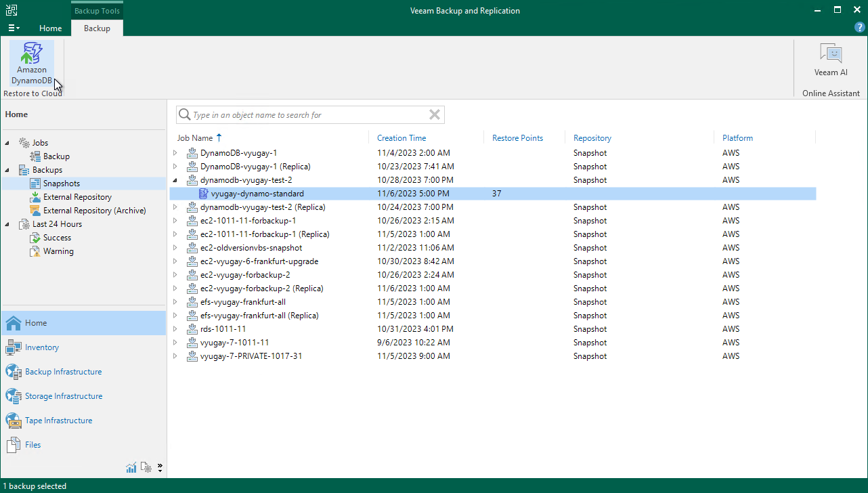
Task: Click the Last 24 Hours icon
Action: (24, 224)
